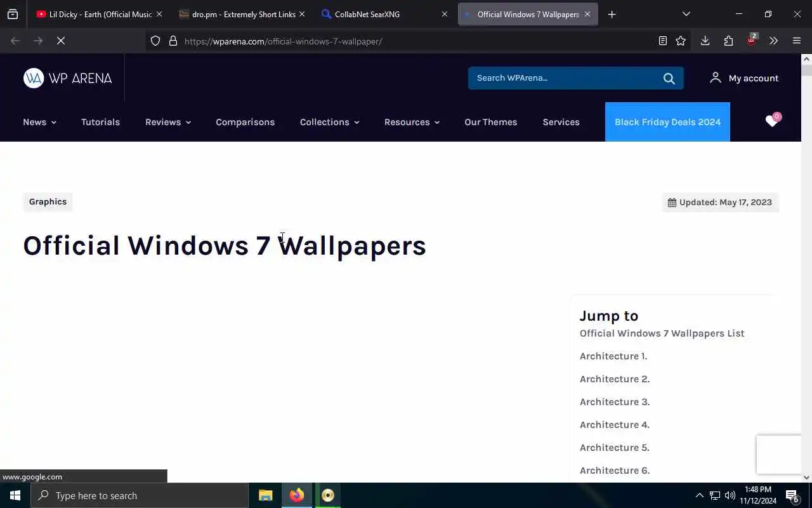
Task: Open the extensions puzzle icon
Action: (728, 41)
